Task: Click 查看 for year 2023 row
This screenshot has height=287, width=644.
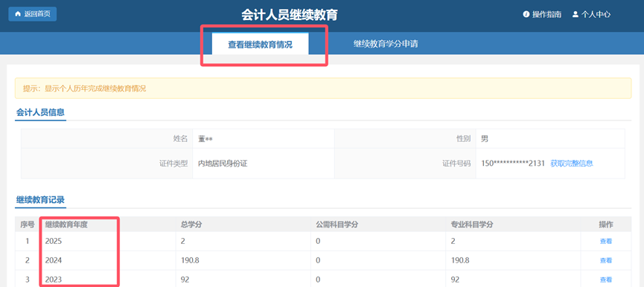Action: (x=606, y=280)
